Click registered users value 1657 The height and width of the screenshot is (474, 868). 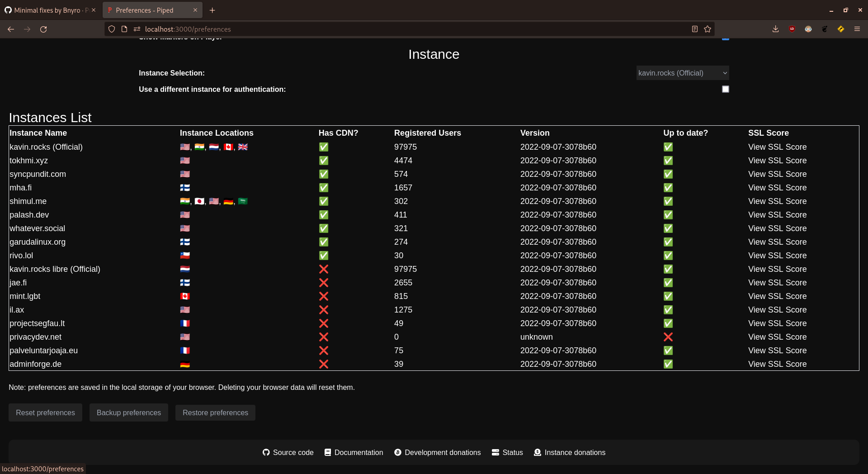[403, 188]
